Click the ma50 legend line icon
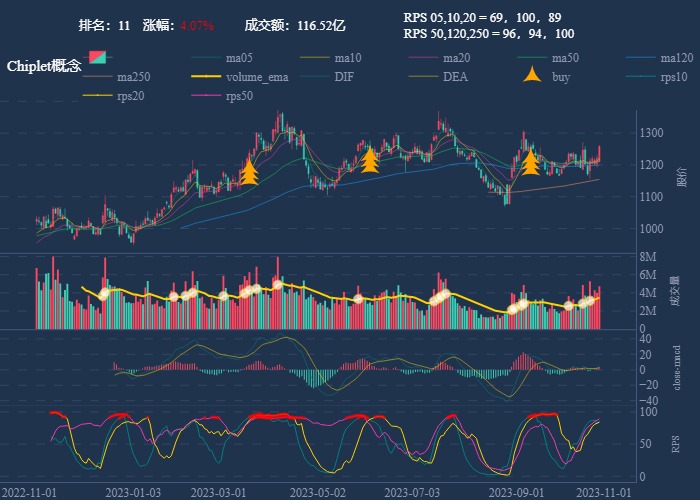 [x=530, y=58]
